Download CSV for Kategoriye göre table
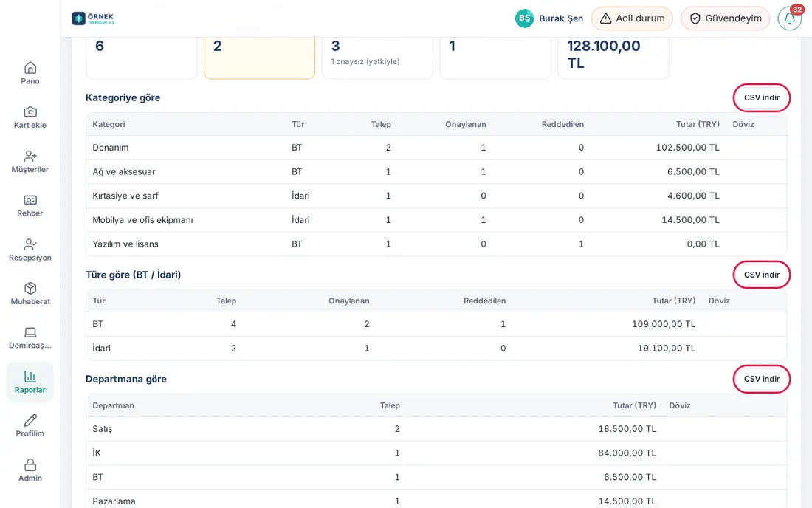The image size is (812, 508). (x=761, y=97)
